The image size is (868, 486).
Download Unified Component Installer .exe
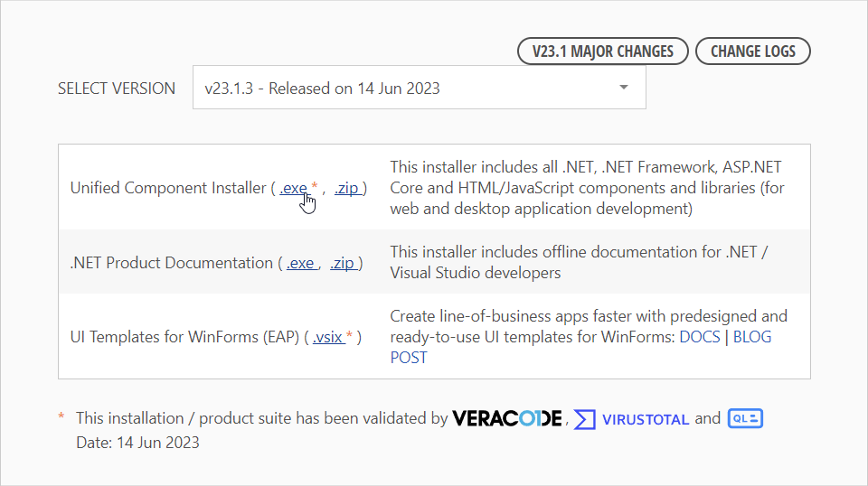click(x=294, y=188)
